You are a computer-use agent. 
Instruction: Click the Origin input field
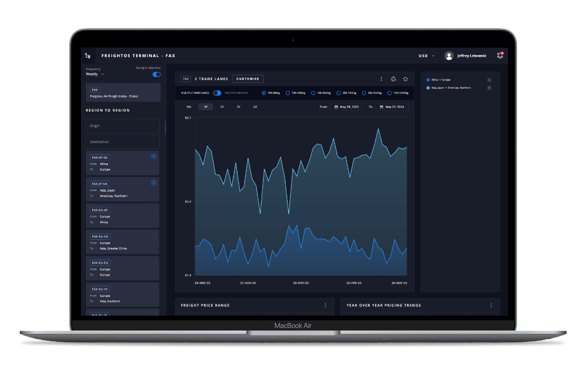pyautogui.click(x=123, y=126)
